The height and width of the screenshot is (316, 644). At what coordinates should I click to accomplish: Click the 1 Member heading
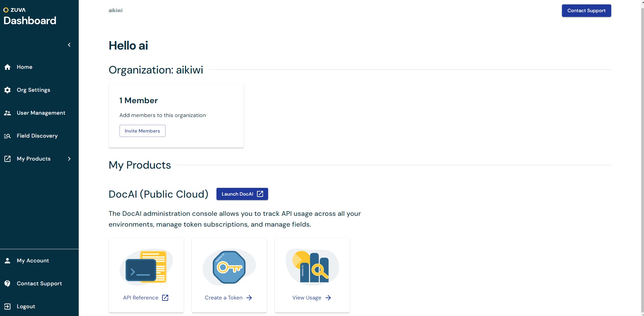click(138, 100)
